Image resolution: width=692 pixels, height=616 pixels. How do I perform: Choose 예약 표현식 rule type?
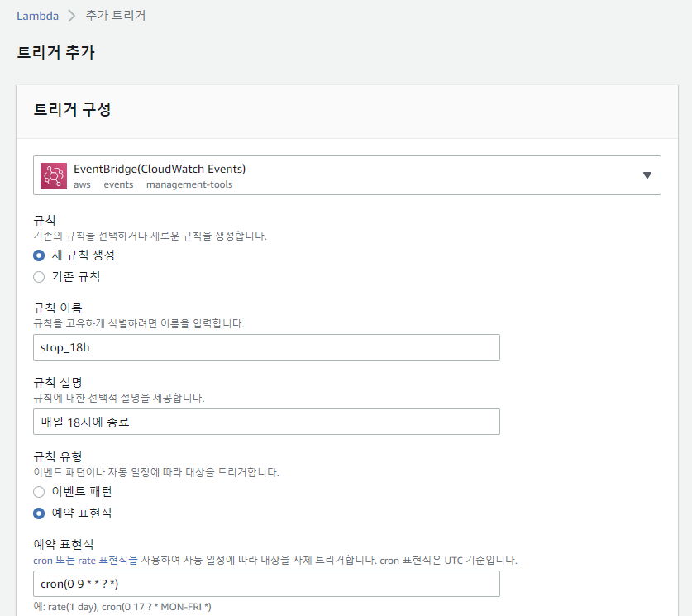pyautogui.click(x=39, y=513)
